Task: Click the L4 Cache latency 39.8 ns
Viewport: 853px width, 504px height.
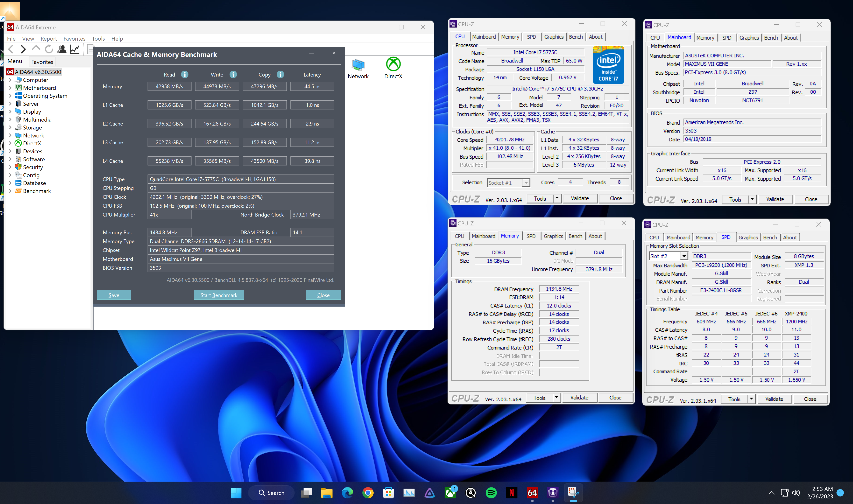Action: pyautogui.click(x=312, y=161)
